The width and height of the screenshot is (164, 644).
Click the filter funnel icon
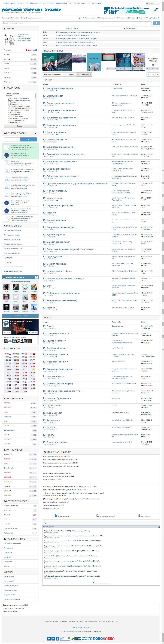153,75
